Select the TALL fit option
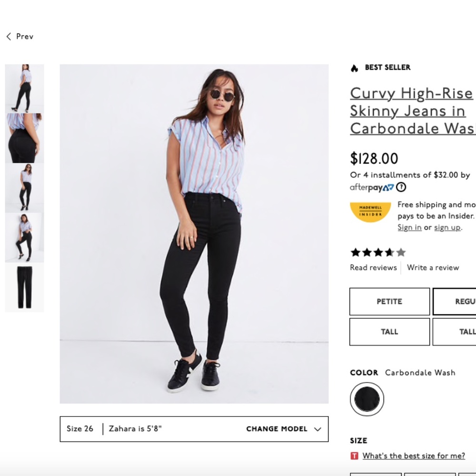The height and width of the screenshot is (476, 476). (x=389, y=332)
